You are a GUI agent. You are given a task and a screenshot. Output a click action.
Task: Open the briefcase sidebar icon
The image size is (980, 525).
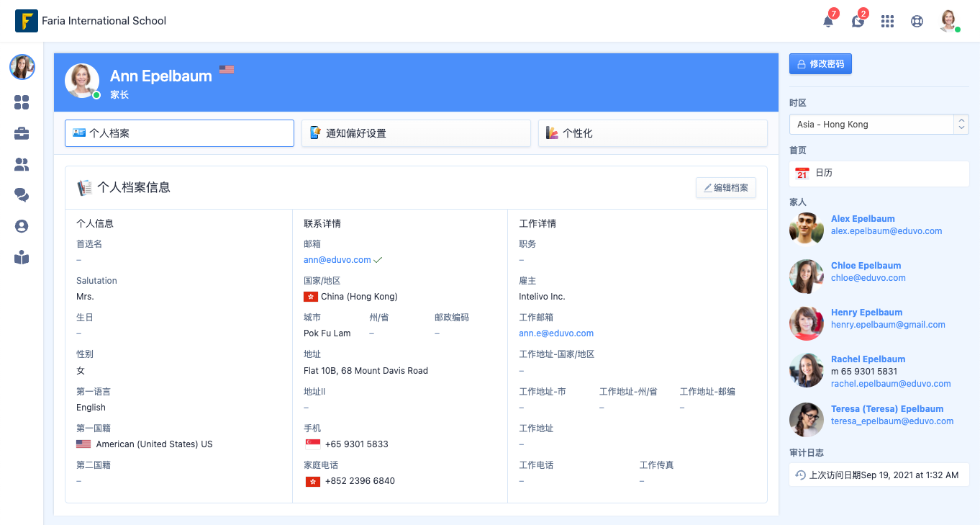22,134
